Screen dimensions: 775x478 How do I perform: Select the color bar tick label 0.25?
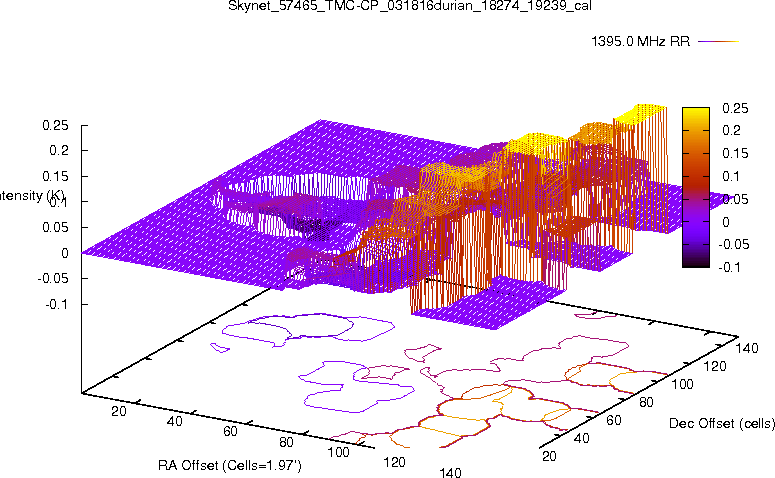click(735, 108)
